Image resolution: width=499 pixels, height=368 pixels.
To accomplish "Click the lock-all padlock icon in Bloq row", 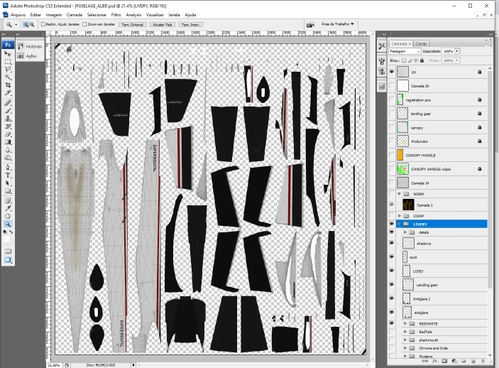I will [422, 60].
